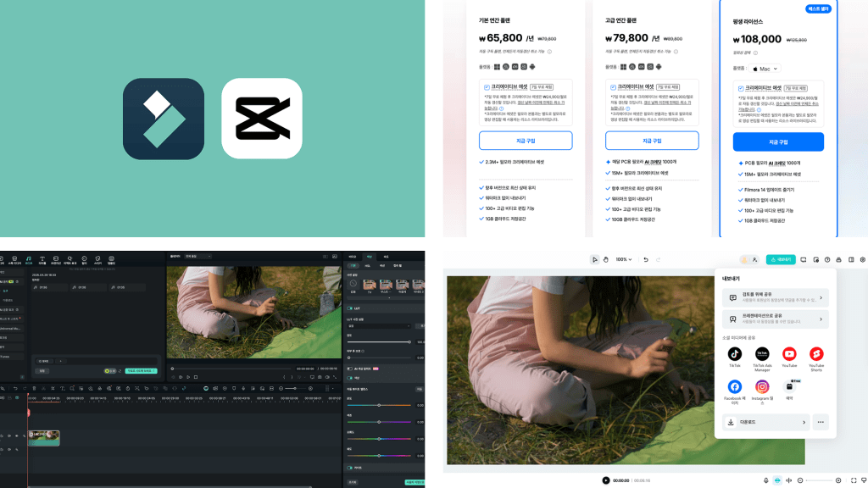Toggle the LUT switch in Filmora

point(350,308)
